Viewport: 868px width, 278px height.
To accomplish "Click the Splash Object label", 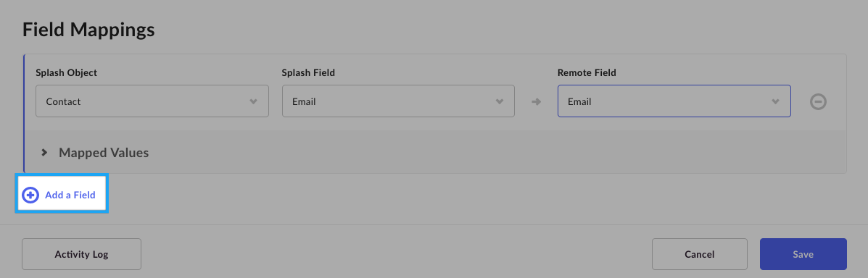I will coord(67,73).
